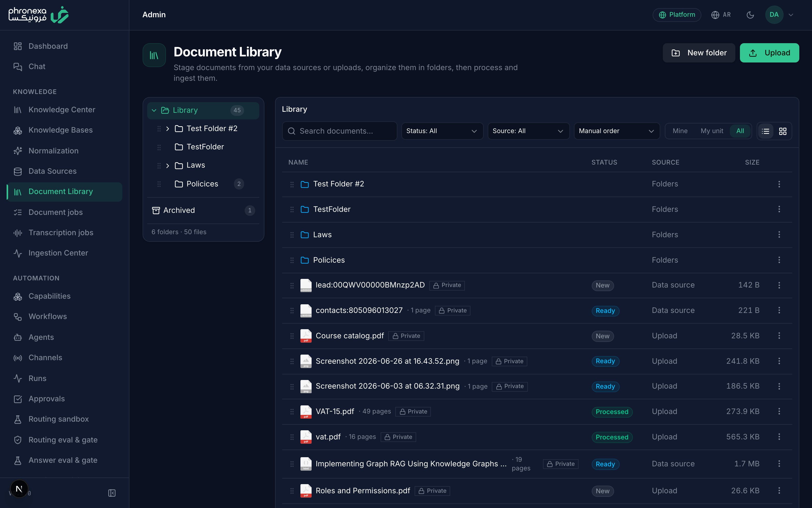
Task: Switch to list view
Action: [x=765, y=131]
